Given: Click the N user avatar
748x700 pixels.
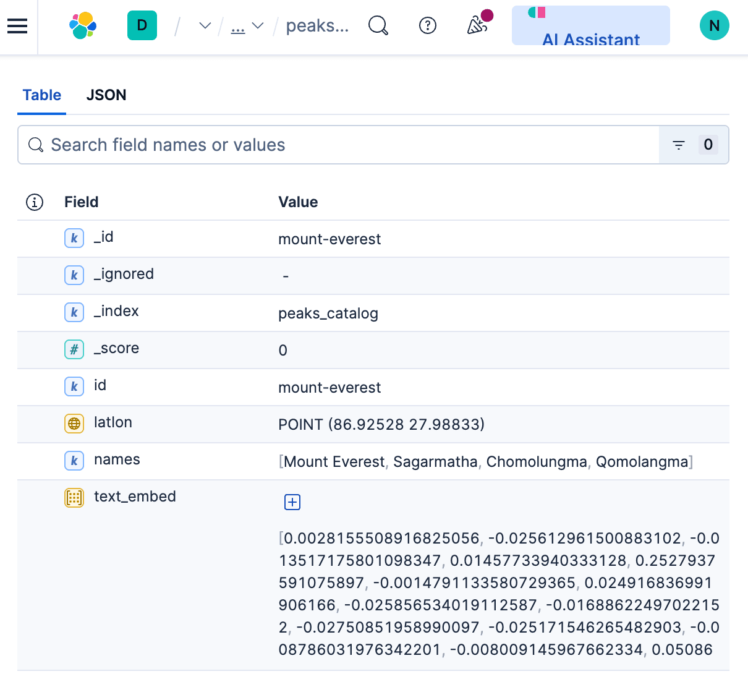Looking at the screenshot, I should 714,26.
